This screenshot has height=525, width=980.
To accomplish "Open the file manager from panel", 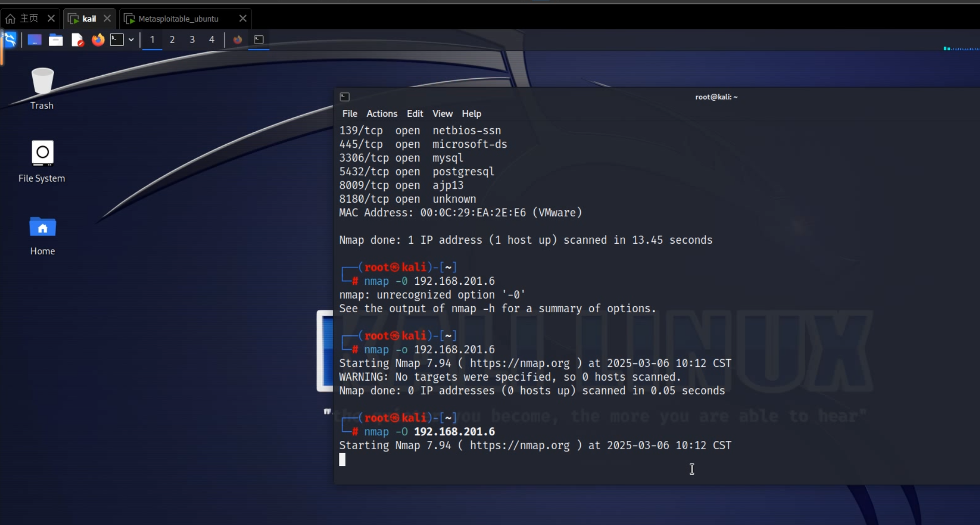I will [x=56, y=40].
